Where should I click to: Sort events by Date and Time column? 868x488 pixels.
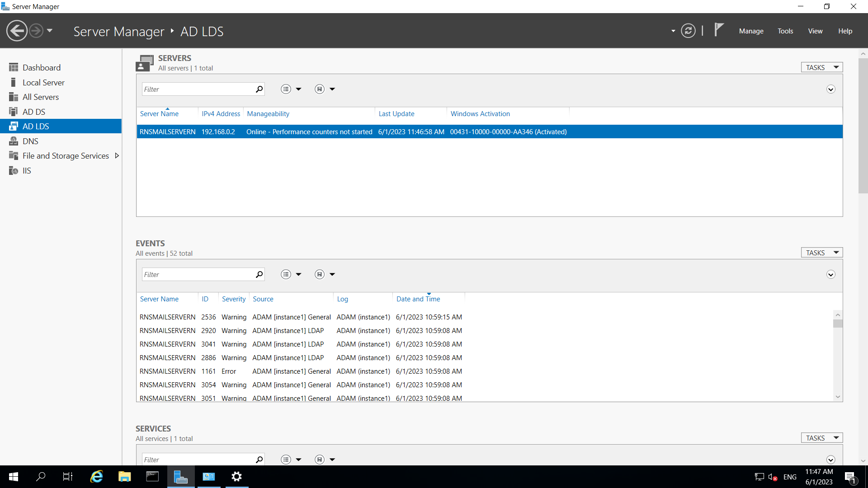[x=418, y=299]
